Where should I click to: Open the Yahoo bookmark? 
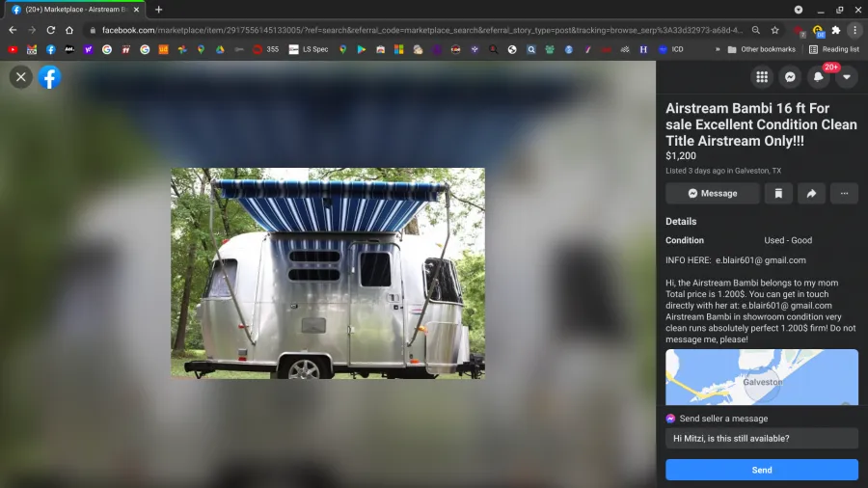[x=88, y=49]
